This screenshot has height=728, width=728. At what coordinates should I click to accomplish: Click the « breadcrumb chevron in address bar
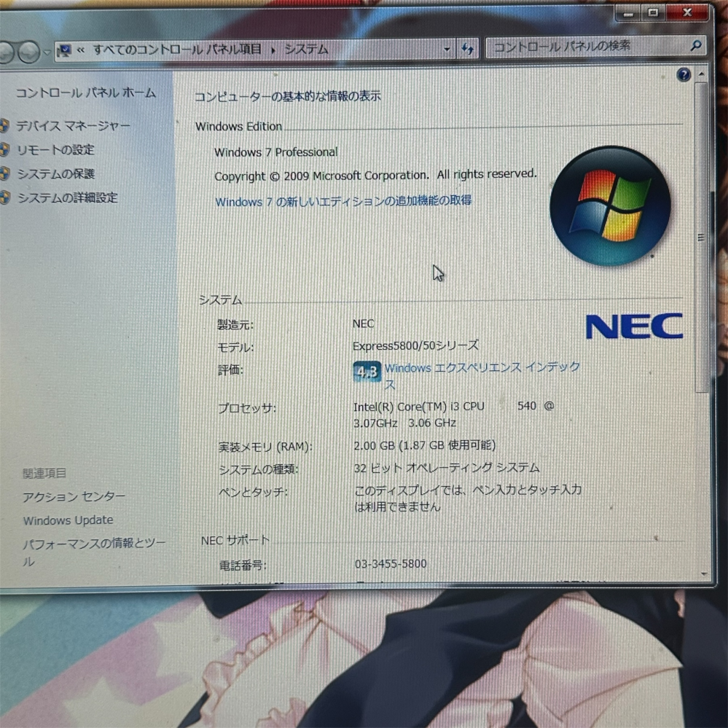click(x=81, y=50)
